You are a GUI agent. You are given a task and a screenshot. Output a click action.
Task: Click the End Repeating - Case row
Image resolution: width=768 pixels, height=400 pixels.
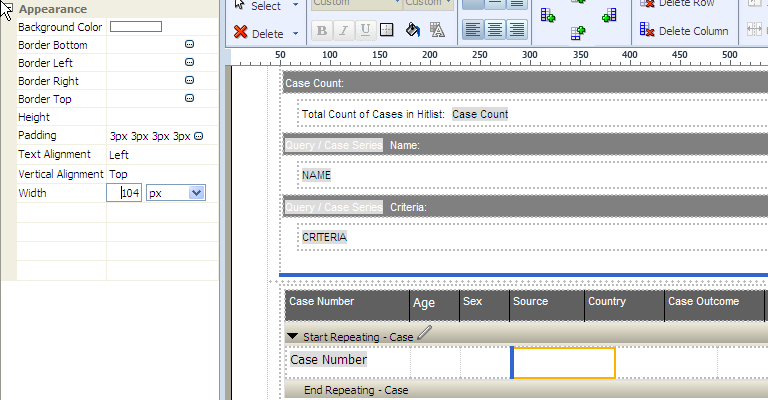pos(526,390)
